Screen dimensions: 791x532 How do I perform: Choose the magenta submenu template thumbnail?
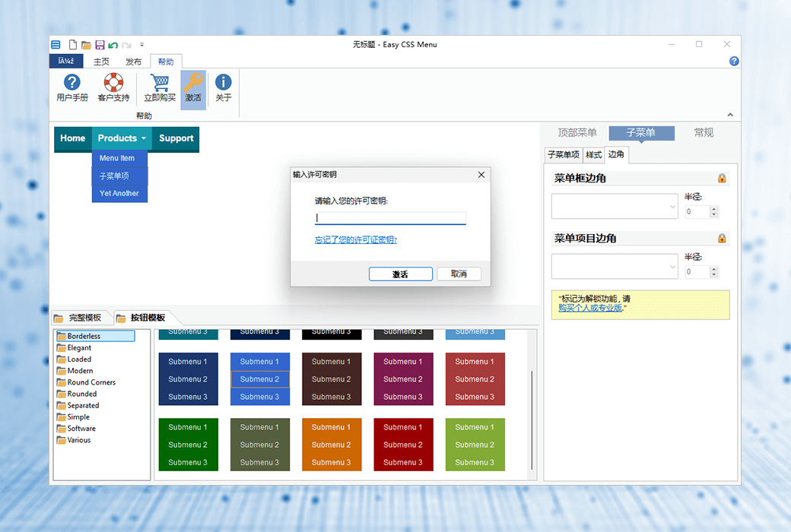point(403,379)
